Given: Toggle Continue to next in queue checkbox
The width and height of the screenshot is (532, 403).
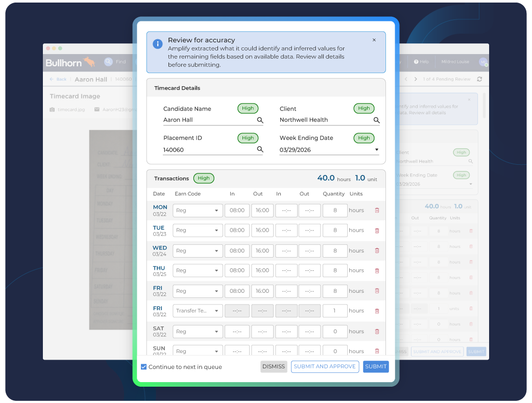Looking at the screenshot, I should coord(144,367).
